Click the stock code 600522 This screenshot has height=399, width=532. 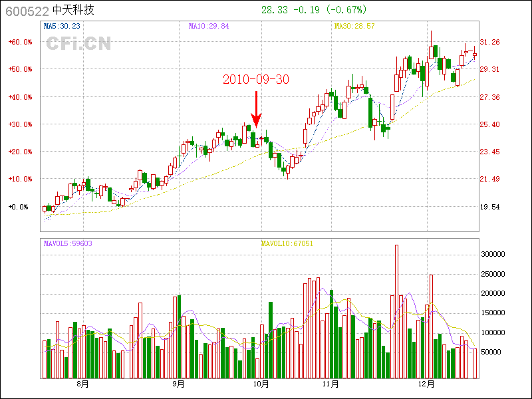tap(24, 11)
